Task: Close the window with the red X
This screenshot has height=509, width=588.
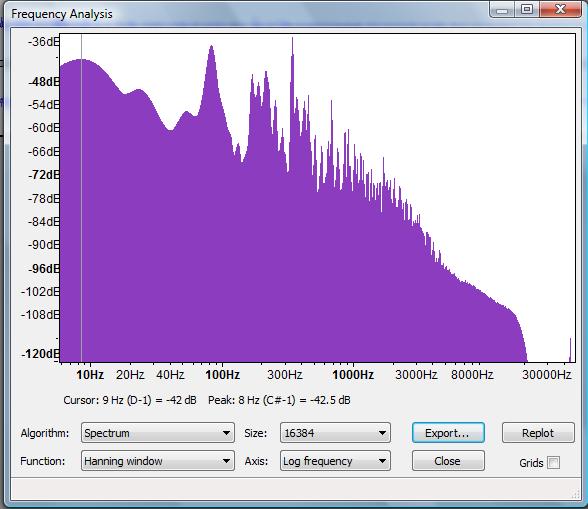Action: [561, 9]
